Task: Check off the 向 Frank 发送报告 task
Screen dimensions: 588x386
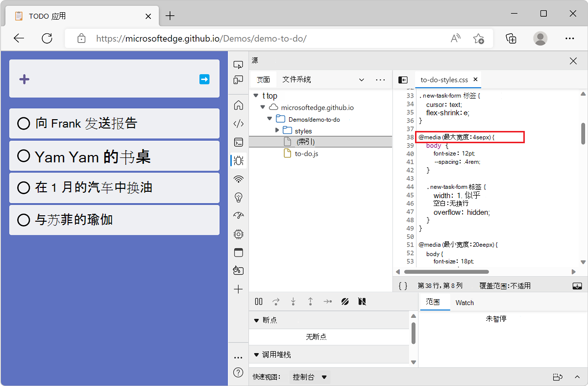Action: [x=24, y=124]
